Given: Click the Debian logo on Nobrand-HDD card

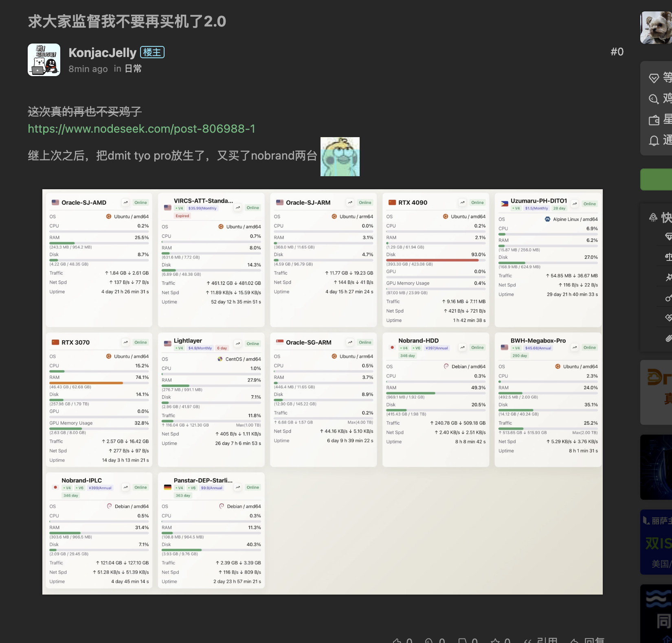Looking at the screenshot, I should [x=446, y=366].
